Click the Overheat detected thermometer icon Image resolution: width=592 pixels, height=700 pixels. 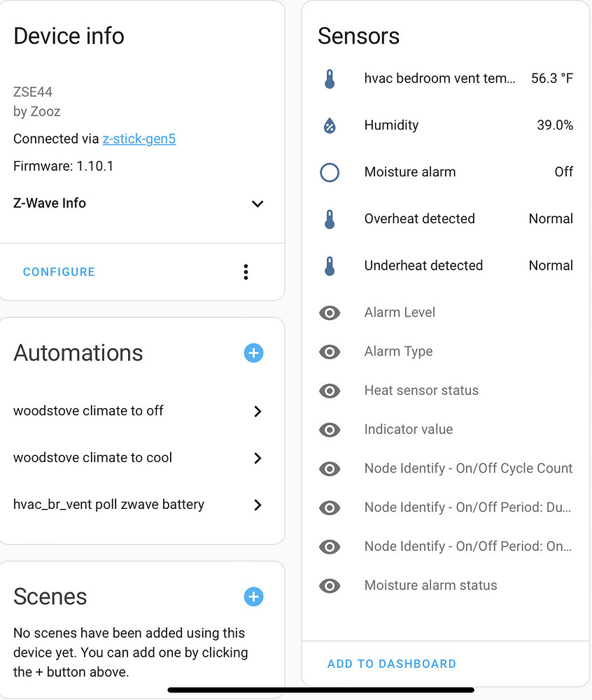(x=330, y=218)
